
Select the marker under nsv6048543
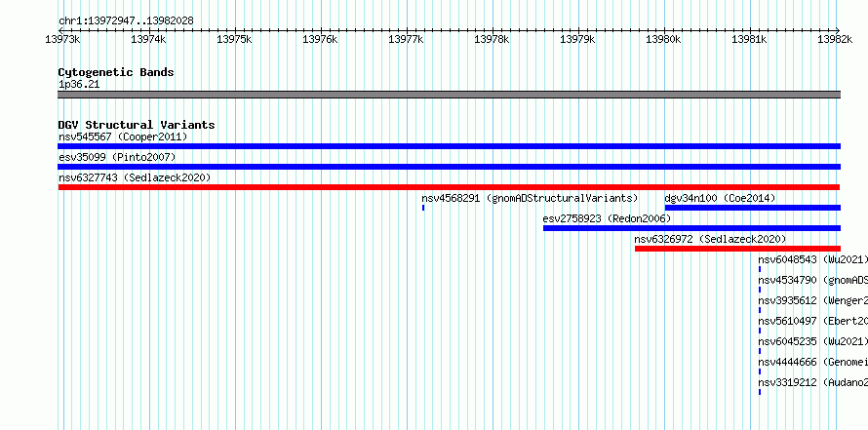pyautogui.click(x=760, y=269)
